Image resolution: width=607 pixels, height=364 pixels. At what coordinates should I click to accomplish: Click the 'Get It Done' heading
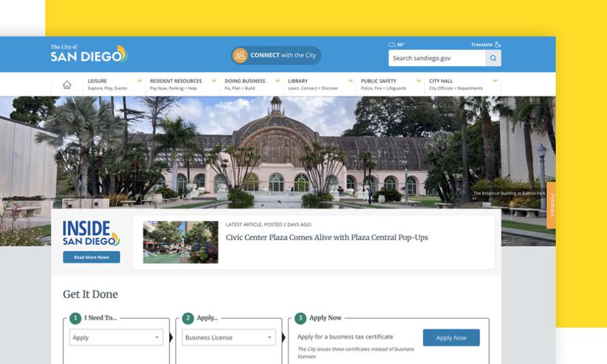[90, 294]
